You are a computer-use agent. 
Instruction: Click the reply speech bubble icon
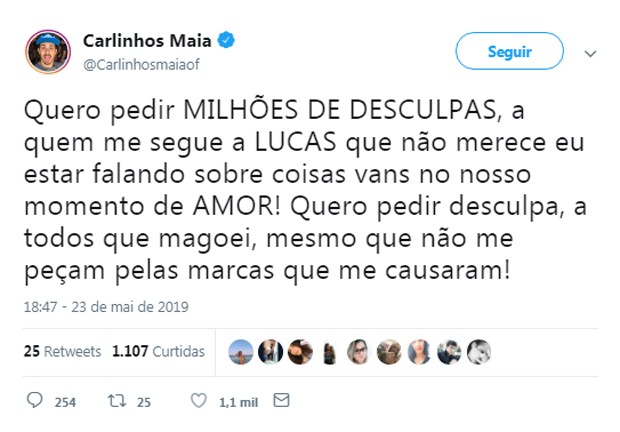click(x=35, y=402)
